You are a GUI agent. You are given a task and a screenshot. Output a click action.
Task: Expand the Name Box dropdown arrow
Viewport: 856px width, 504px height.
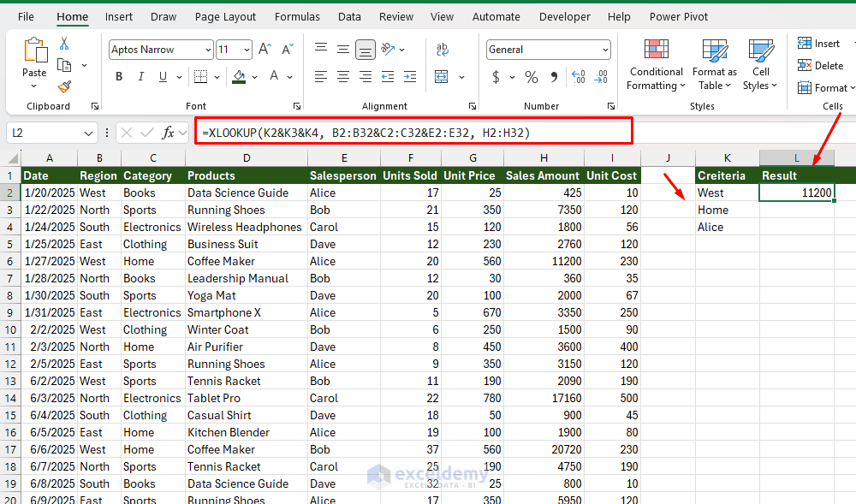click(x=88, y=133)
